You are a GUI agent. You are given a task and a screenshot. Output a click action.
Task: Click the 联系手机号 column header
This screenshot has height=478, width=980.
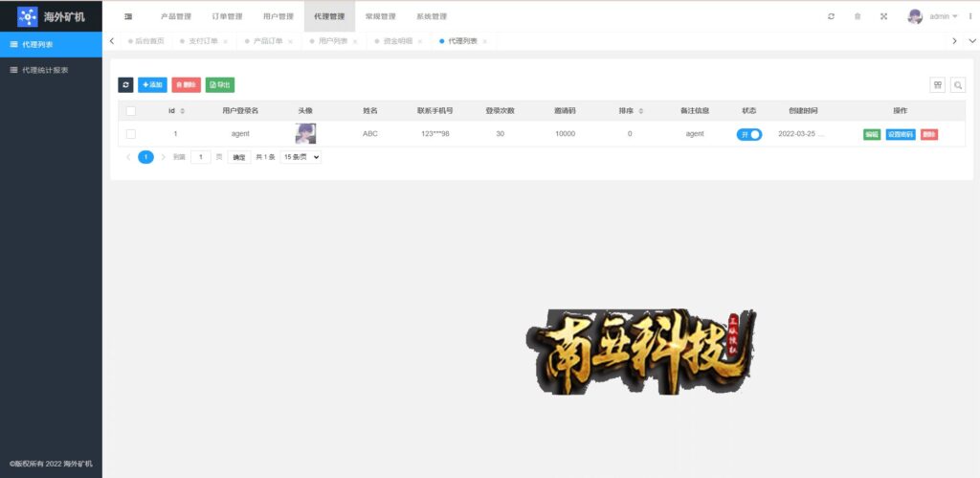435,111
